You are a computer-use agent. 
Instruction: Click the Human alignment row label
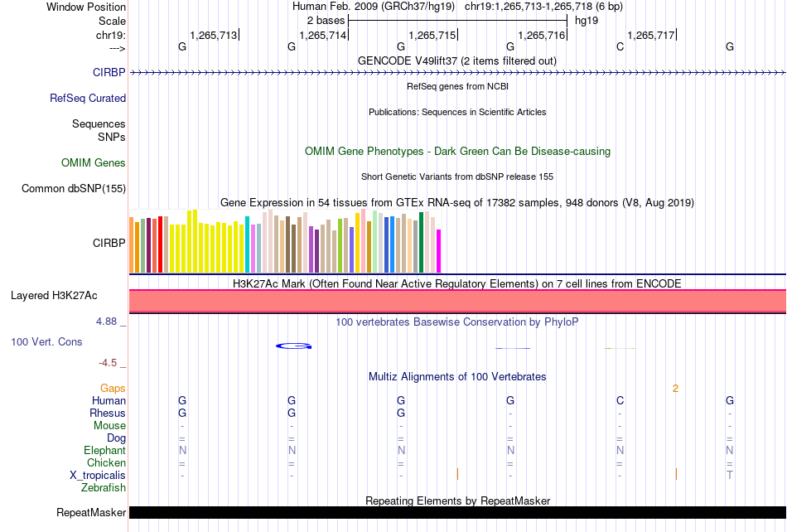tap(109, 400)
